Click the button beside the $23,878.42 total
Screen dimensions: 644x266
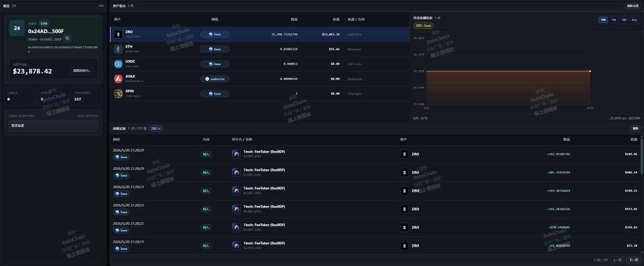pos(82,70)
